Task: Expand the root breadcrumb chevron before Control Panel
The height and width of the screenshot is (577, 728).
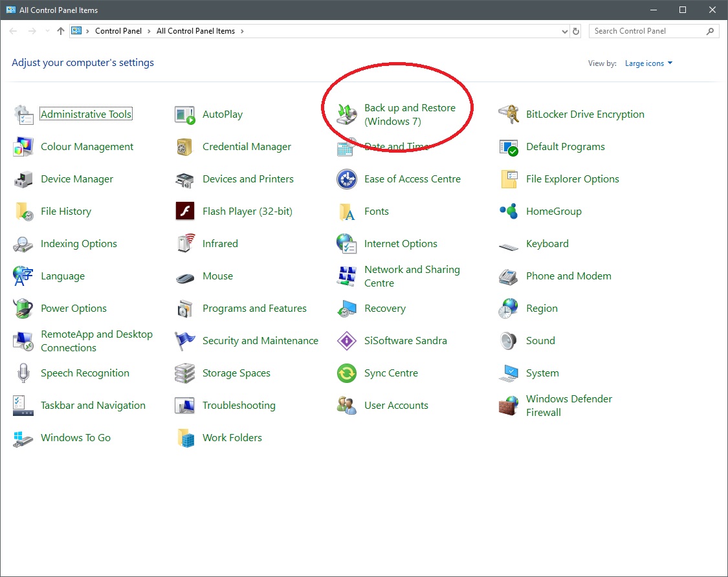Action: [87, 31]
